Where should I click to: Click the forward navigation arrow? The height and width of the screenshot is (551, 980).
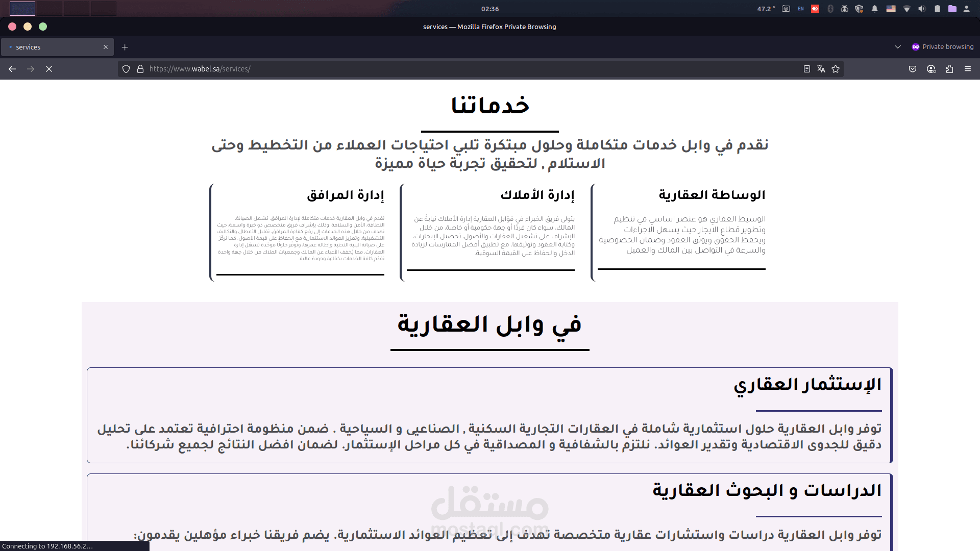click(x=31, y=69)
